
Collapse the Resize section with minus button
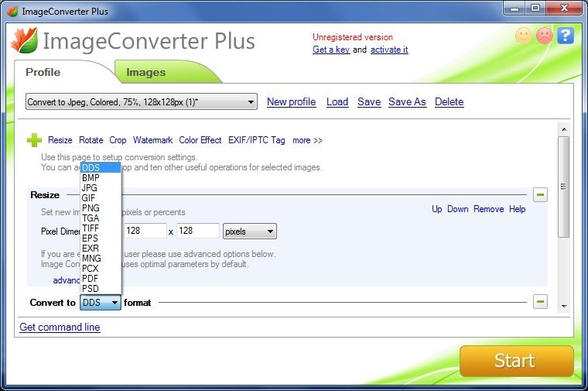540,195
